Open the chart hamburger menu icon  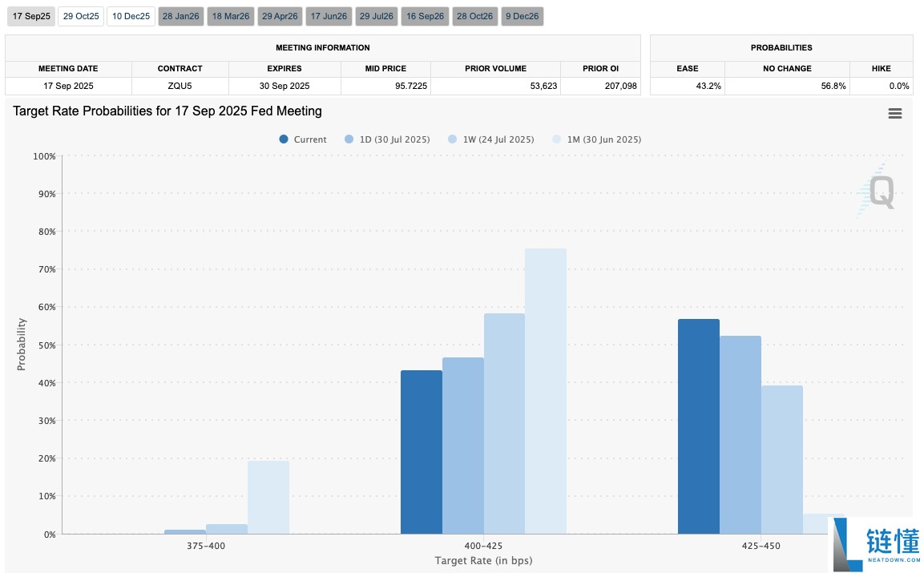895,114
